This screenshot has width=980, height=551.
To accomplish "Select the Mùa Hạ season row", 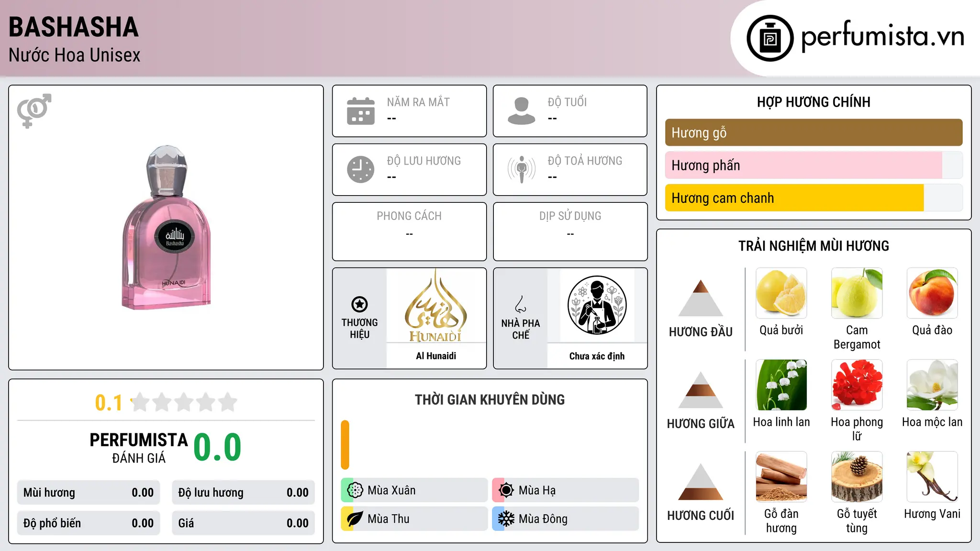I will tap(565, 490).
